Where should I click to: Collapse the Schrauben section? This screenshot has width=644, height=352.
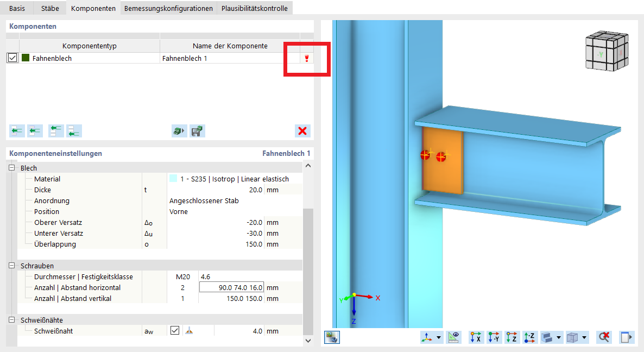pos(12,265)
